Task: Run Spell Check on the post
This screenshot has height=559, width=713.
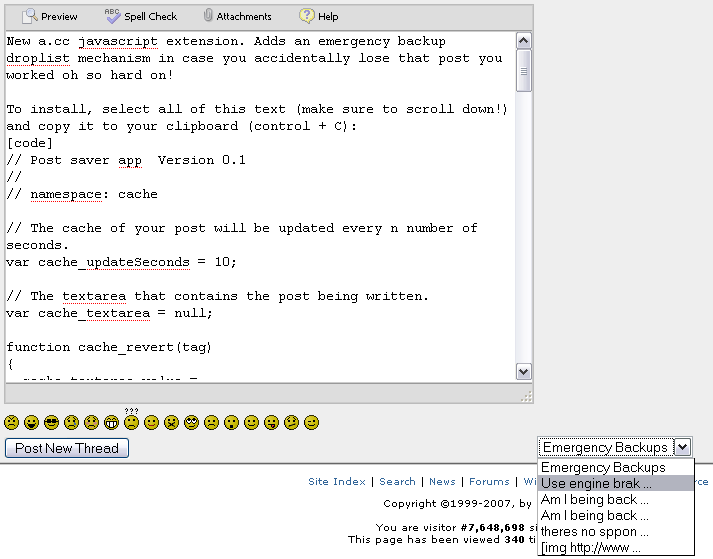Action: tap(140, 16)
